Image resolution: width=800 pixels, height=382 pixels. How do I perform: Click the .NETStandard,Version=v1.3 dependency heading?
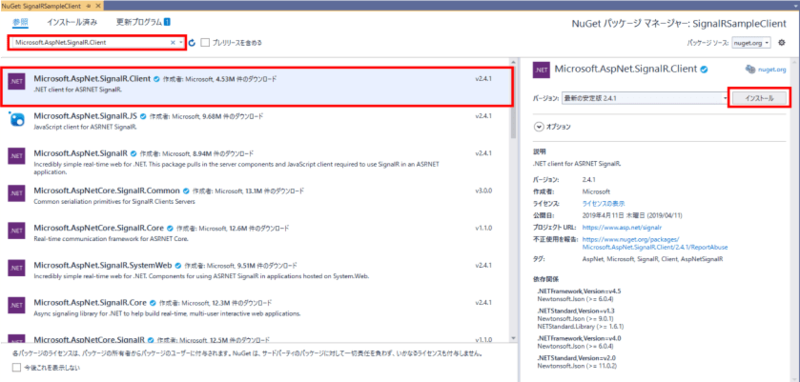pyautogui.click(x=576, y=310)
